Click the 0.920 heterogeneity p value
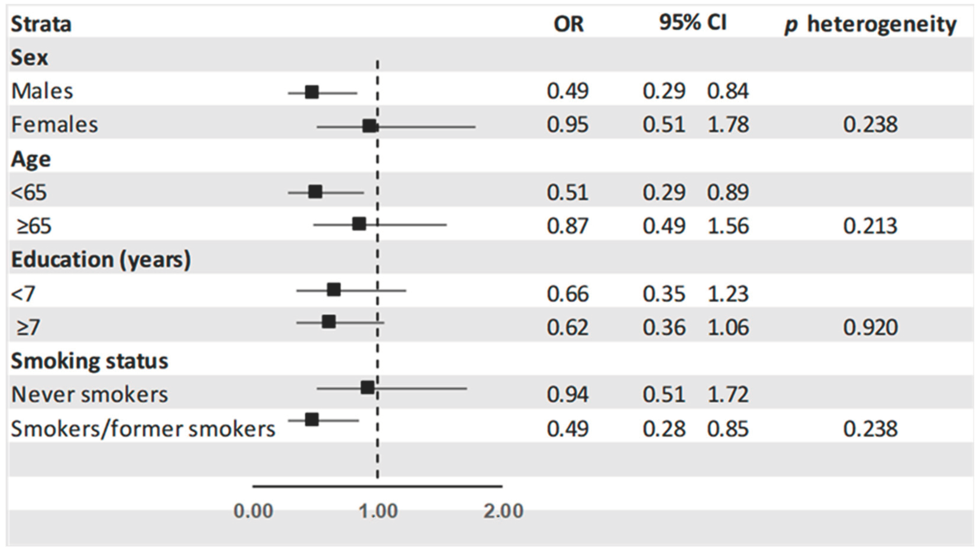This screenshot has width=980, height=556. (870, 327)
